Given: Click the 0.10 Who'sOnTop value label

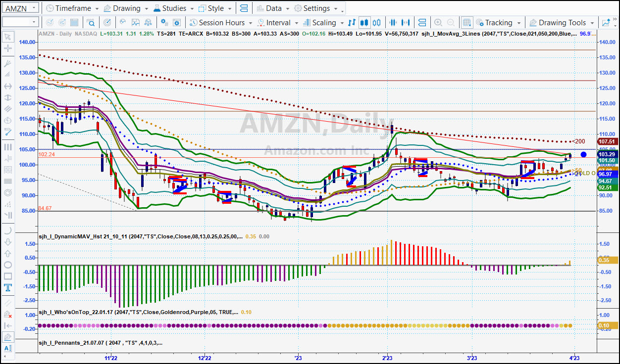Looking at the screenshot, I should tap(609, 325).
